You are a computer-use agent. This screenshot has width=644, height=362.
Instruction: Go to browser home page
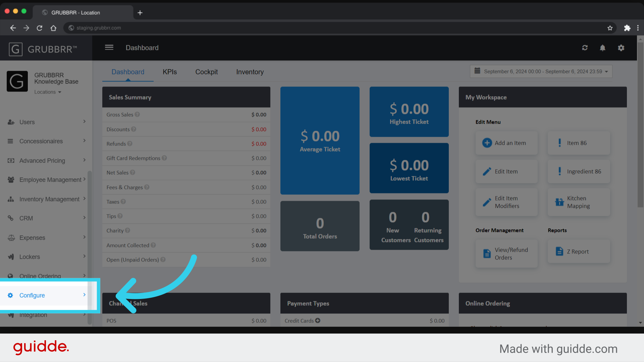pos(53,28)
